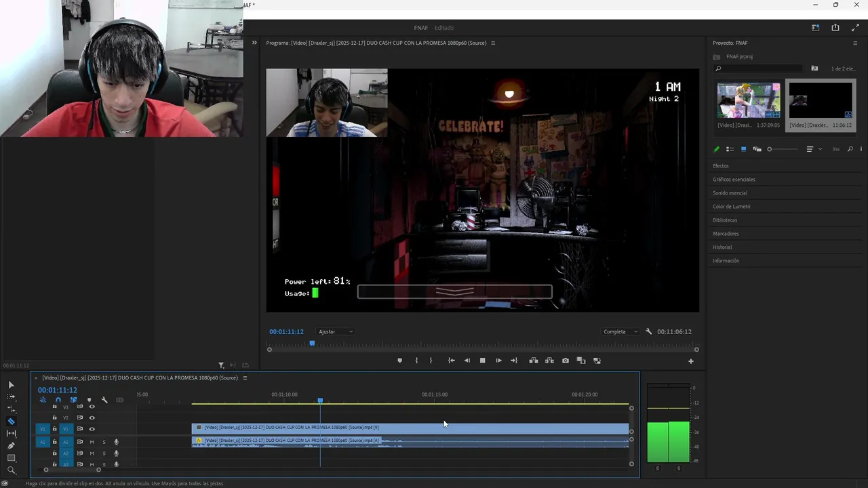Open the Efectos panel
Screen dimensions: 868x488
721,166
